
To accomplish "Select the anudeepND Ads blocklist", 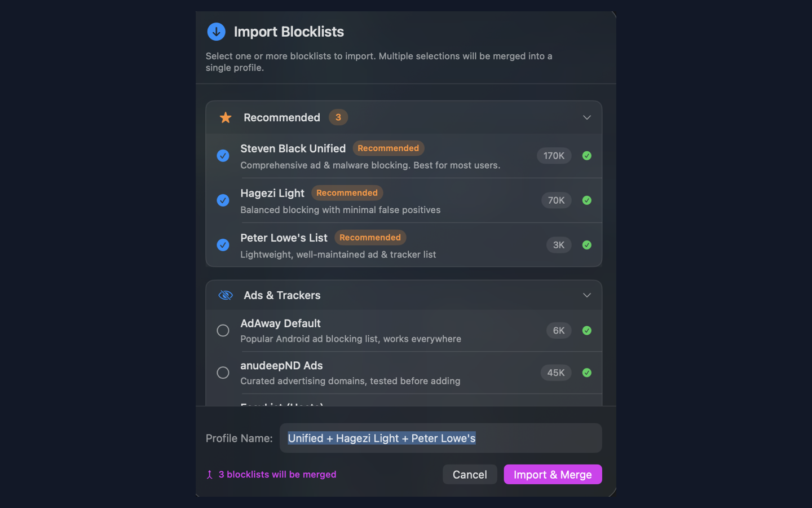I will [223, 373].
